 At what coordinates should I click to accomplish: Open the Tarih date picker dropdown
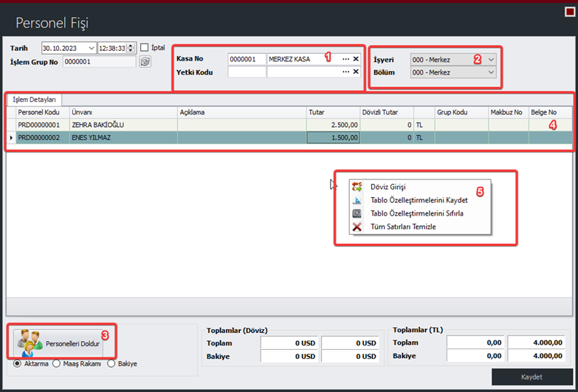91,48
